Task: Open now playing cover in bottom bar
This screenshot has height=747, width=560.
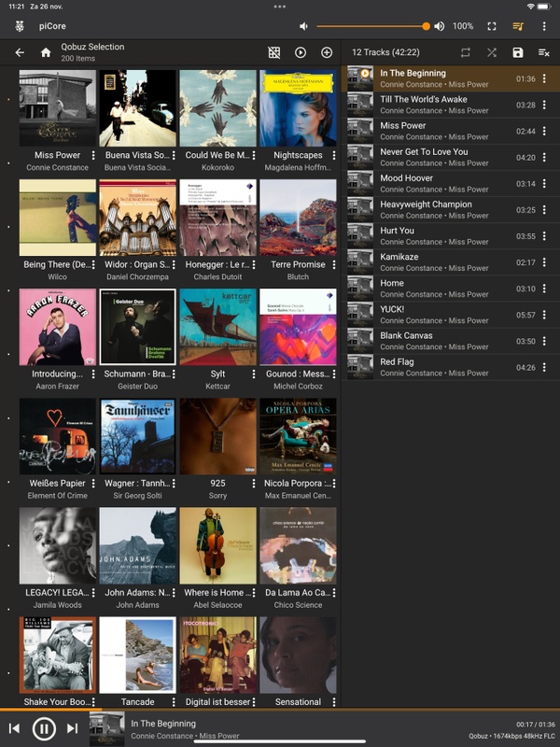Action: tap(107, 728)
